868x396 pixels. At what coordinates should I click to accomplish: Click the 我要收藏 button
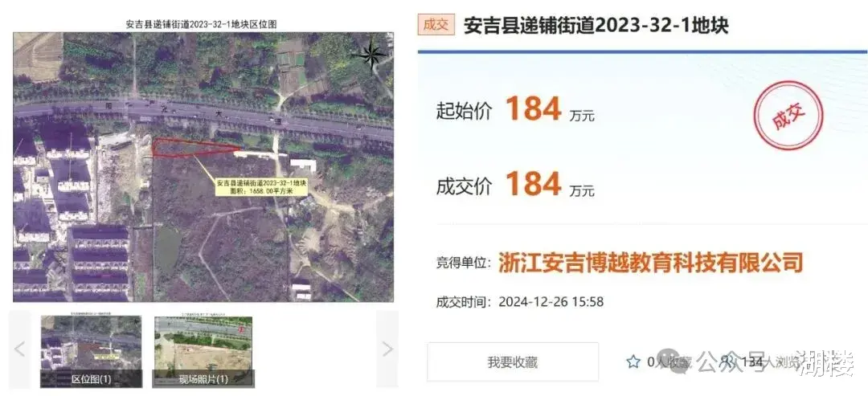coord(513,362)
